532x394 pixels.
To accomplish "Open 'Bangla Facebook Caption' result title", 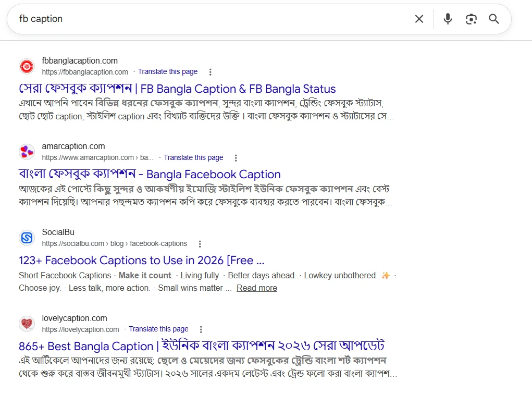I will (x=150, y=174).
